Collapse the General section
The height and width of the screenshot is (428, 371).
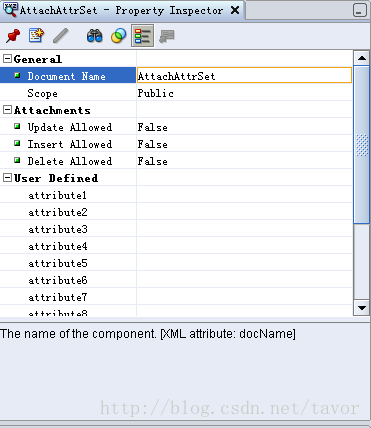[7, 59]
